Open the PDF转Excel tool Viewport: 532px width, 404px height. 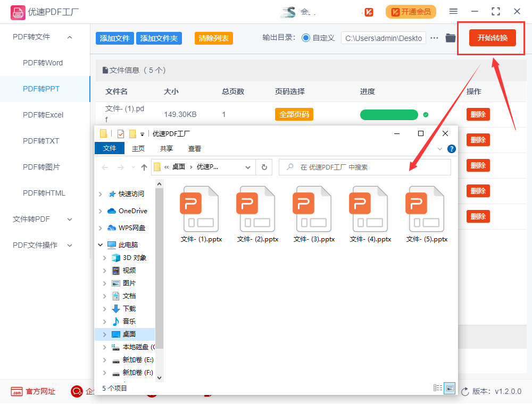click(43, 115)
